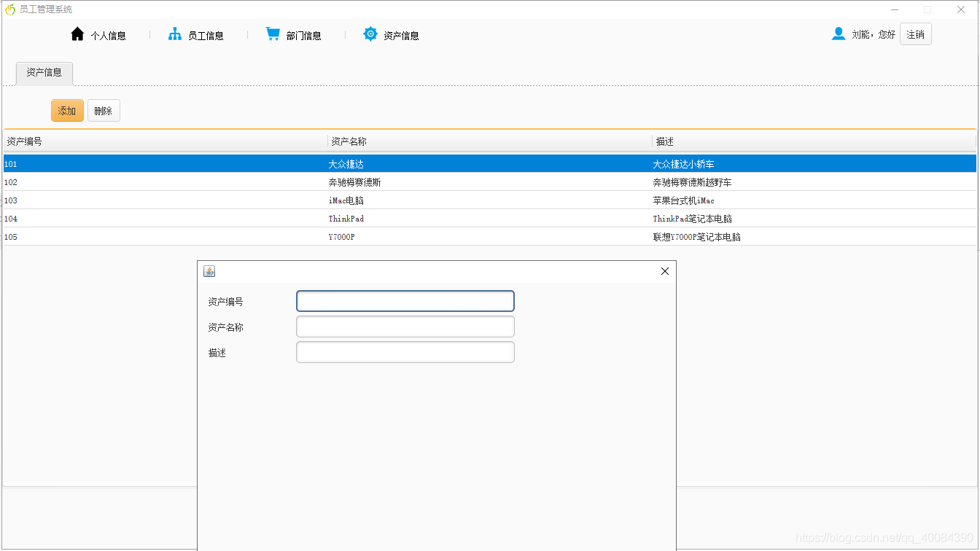Click the Java icon in dialog title bar
The width and height of the screenshot is (980, 551).
pos(209,271)
